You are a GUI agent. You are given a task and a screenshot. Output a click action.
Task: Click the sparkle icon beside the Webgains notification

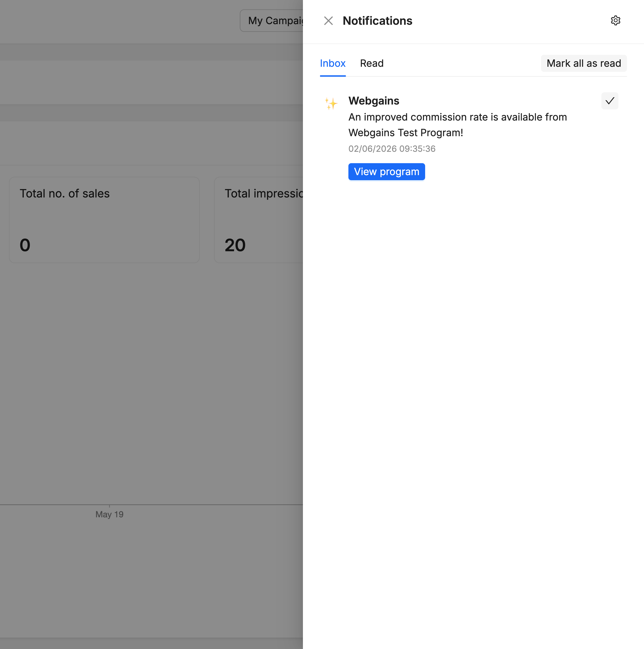point(331,103)
